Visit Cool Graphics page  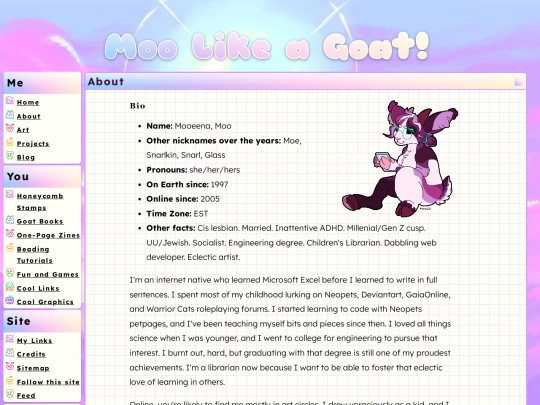coord(45,302)
